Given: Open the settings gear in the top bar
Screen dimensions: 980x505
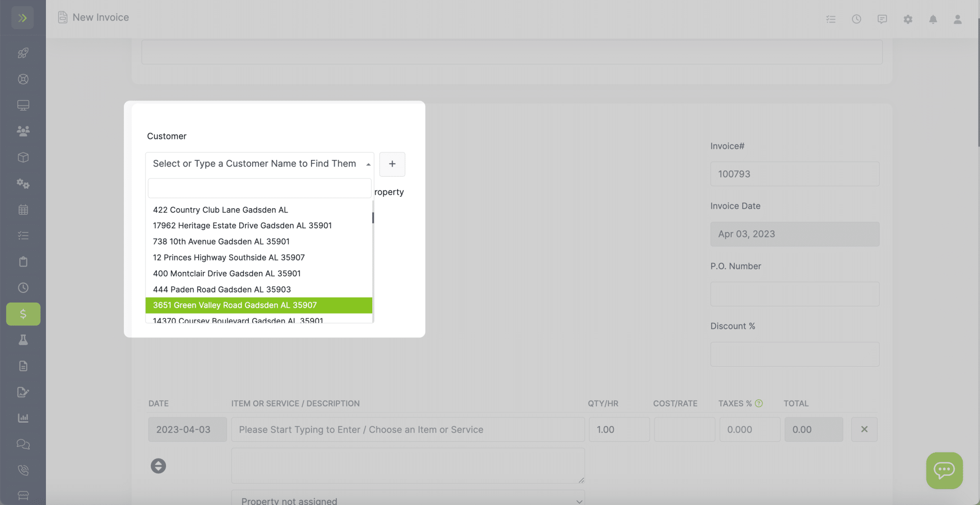Looking at the screenshot, I should (908, 19).
